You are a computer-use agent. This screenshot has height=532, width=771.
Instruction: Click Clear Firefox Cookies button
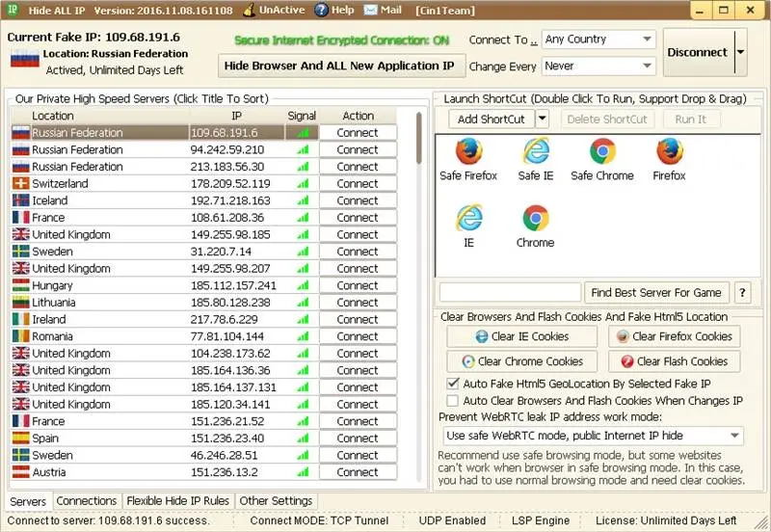674,336
